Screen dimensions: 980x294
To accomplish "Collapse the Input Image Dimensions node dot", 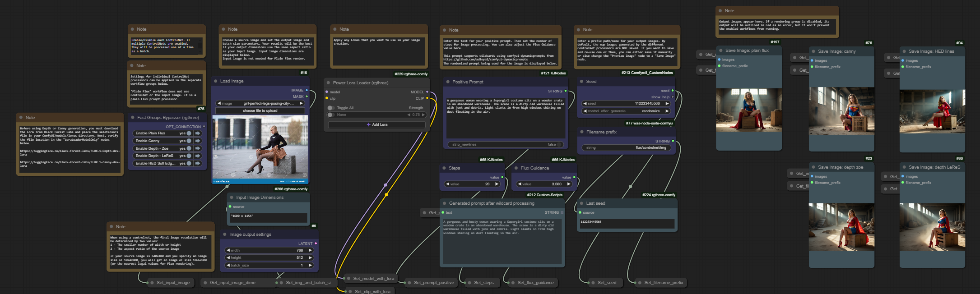I will pos(232,198).
